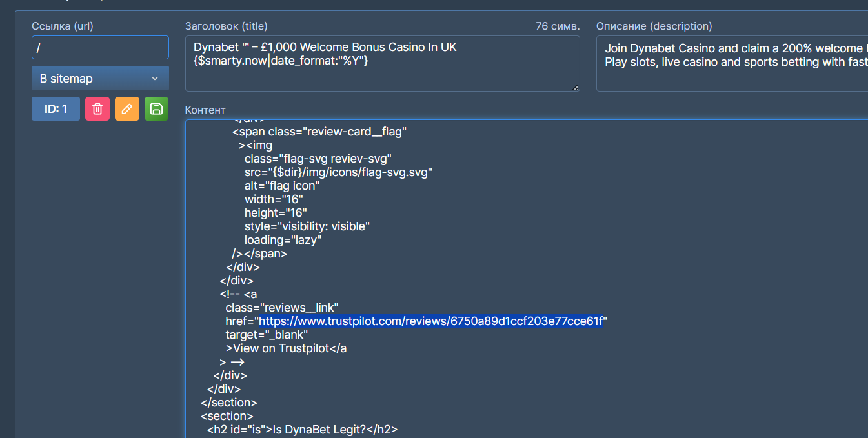Click the red trash delete icon
The image size is (868, 438).
pos(97,109)
